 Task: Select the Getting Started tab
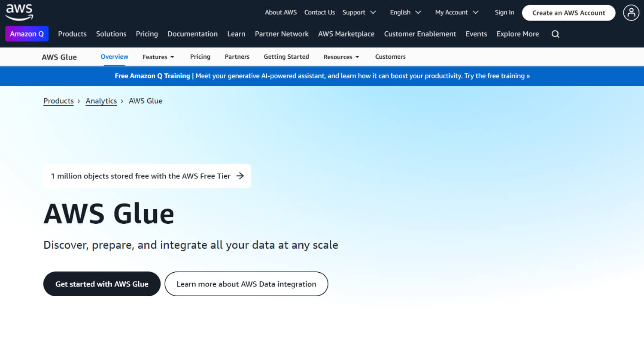[x=286, y=57]
